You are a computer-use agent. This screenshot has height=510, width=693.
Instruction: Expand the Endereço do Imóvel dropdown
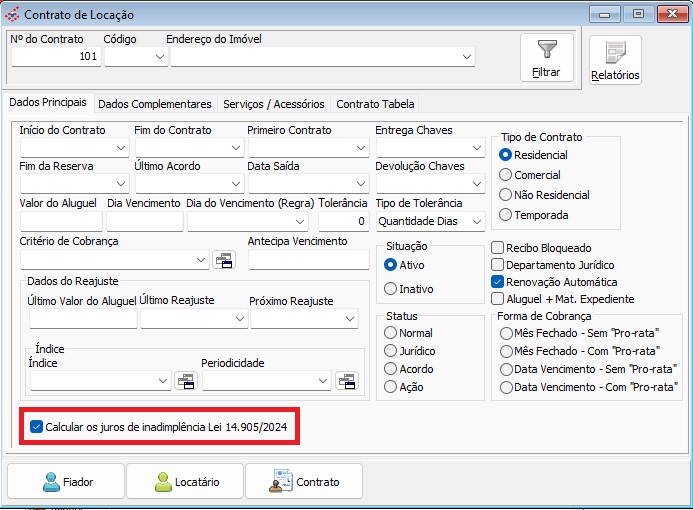(466, 58)
